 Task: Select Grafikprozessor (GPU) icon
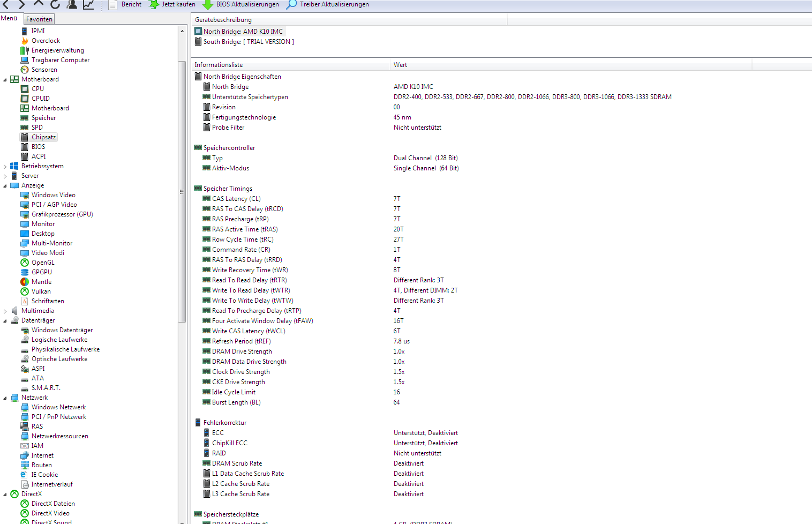coord(25,214)
